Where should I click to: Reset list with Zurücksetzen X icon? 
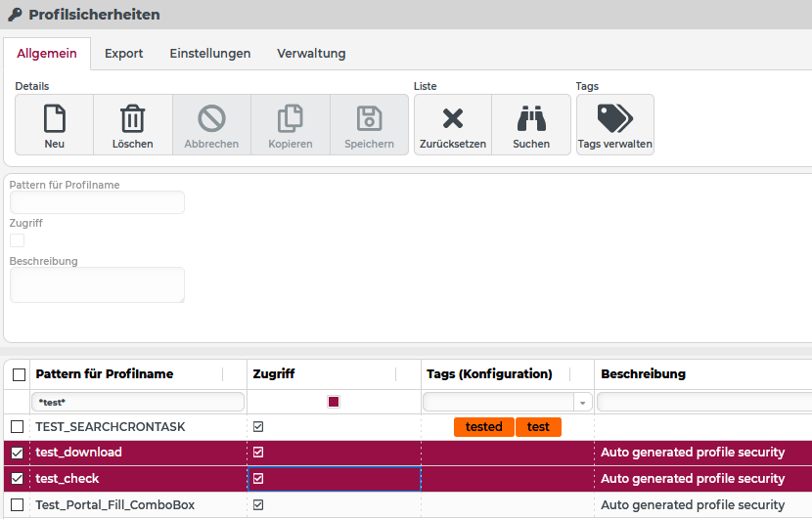pos(453,119)
